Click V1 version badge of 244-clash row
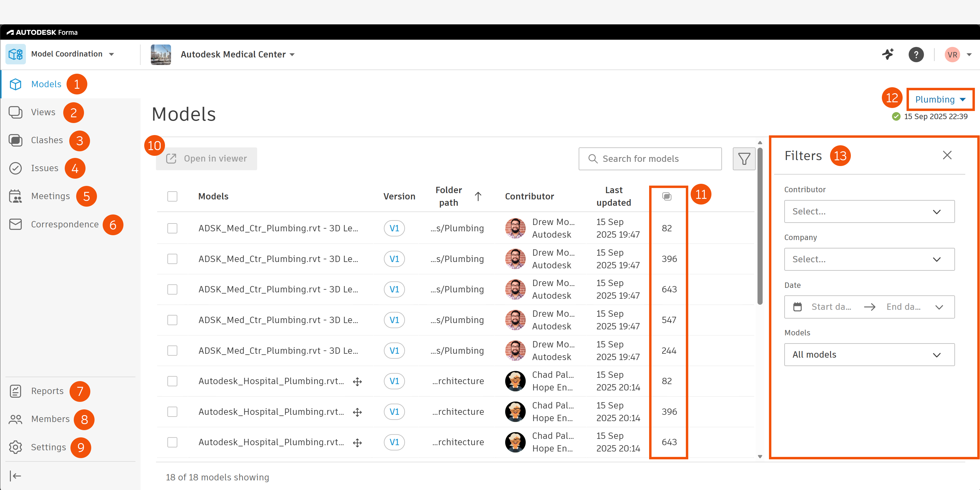This screenshot has width=980, height=490. point(394,350)
